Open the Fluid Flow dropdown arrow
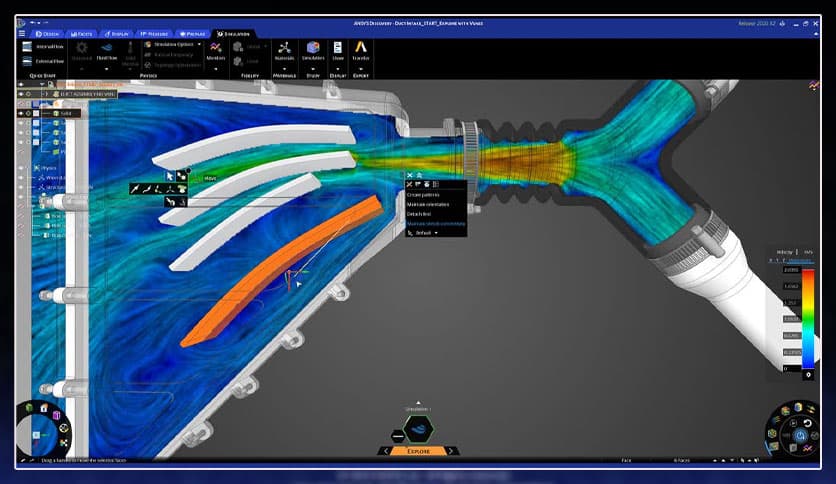The height and width of the screenshot is (484, 836). [107, 69]
